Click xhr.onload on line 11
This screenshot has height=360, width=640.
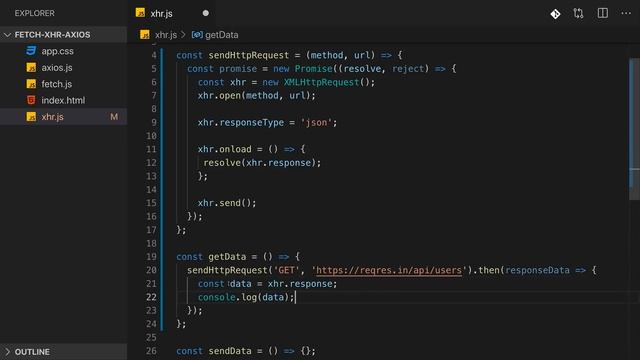pos(224,149)
